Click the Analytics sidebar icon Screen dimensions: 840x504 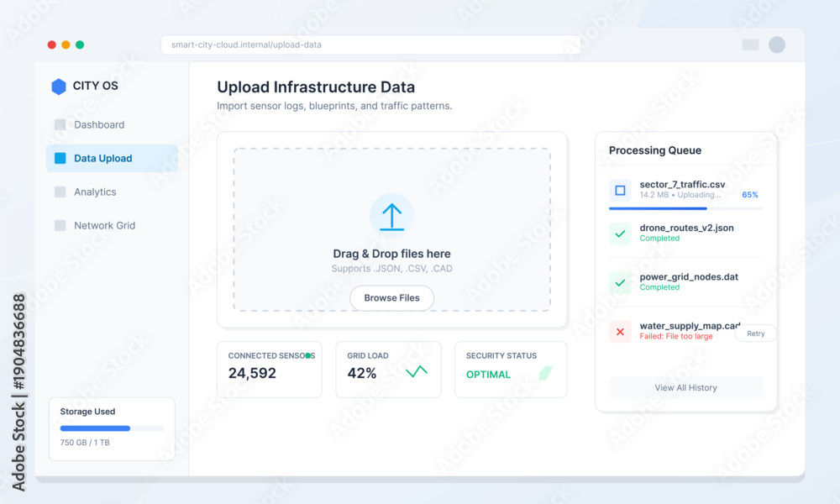(60, 192)
